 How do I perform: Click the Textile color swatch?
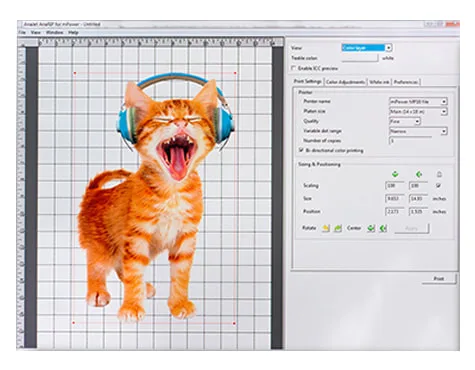pyautogui.click(x=360, y=58)
